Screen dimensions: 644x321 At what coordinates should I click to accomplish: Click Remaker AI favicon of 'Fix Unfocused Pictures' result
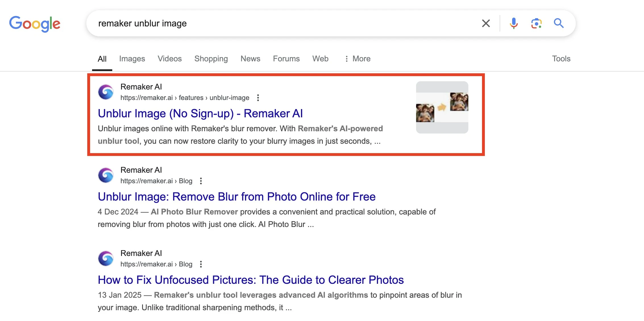[106, 259]
